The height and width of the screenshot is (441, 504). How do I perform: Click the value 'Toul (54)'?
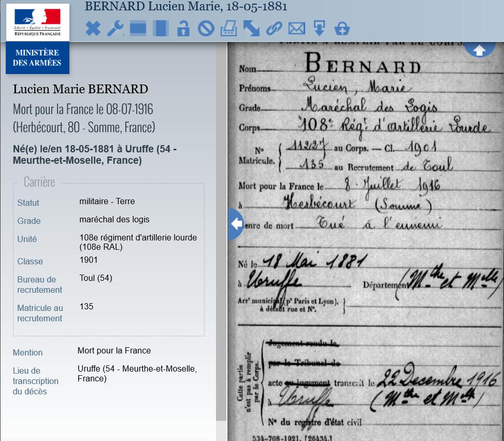96,278
